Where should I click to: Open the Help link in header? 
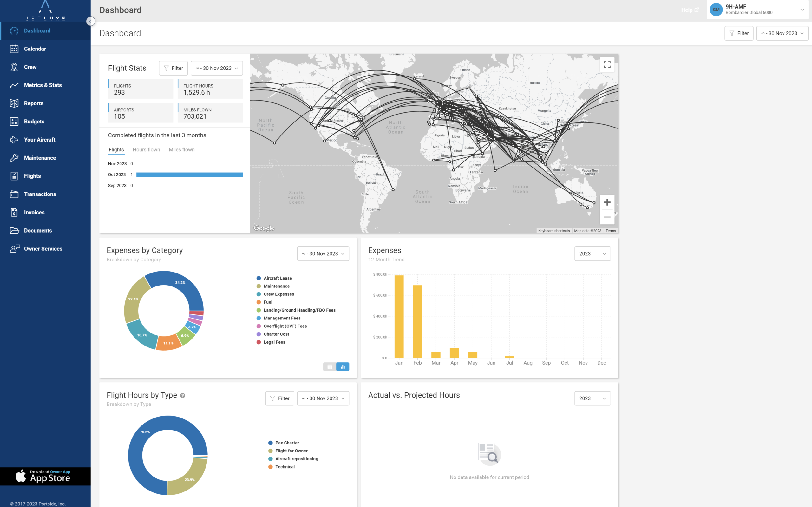(690, 10)
